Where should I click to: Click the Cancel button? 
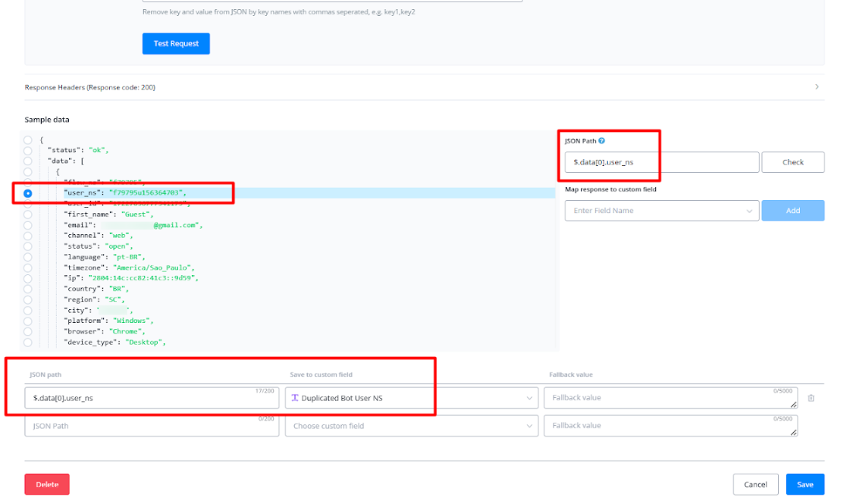click(x=755, y=484)
